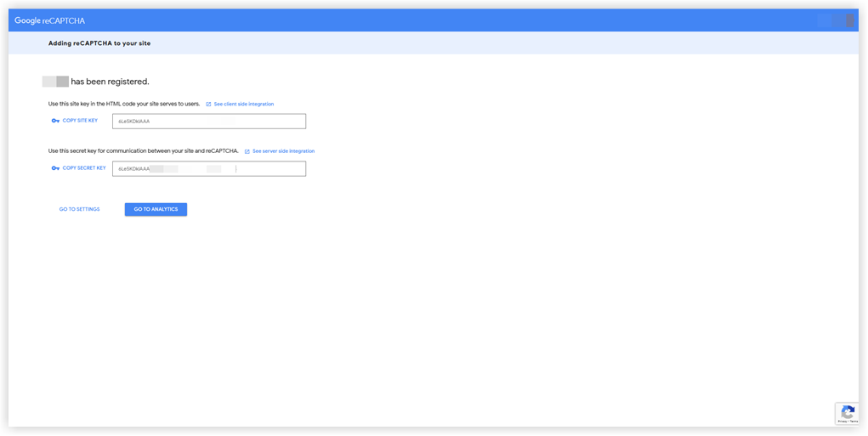The image size is (868, 436).
Task: Click 'Adding reCAPTCHA to your site' heading
Action: point(99,43)
